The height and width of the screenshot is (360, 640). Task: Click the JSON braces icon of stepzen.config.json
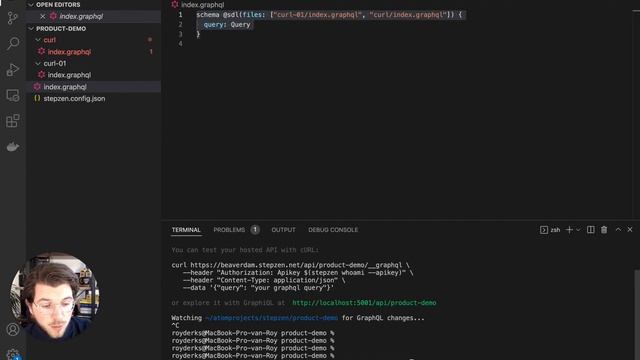37,98
